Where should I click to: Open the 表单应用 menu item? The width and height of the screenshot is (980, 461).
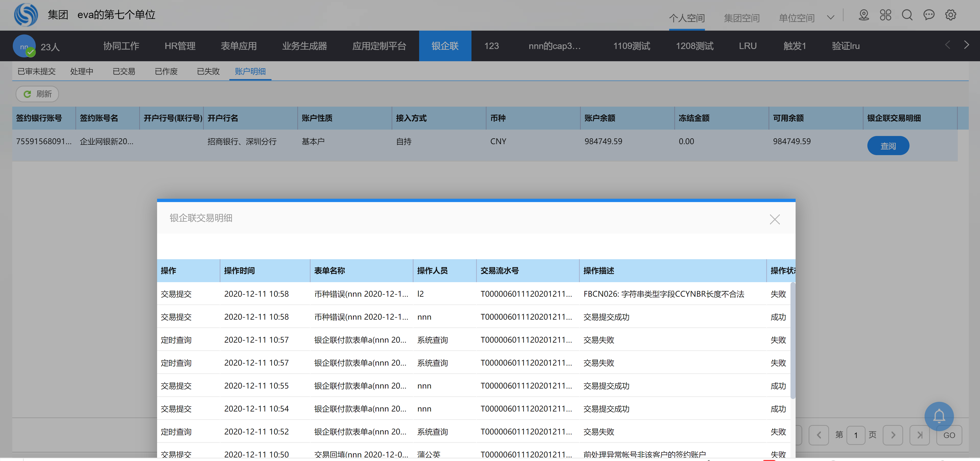(x=239, y=46)
